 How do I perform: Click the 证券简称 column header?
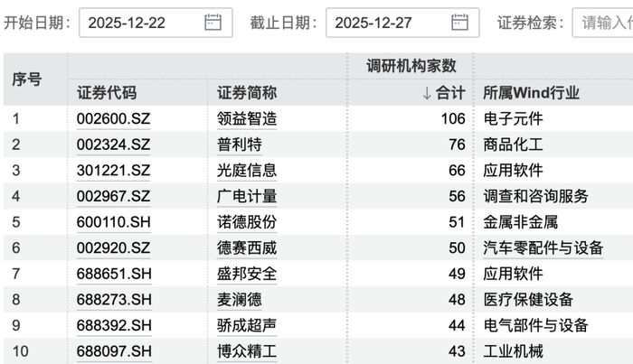pyautogui.click(x=247, y=93)
